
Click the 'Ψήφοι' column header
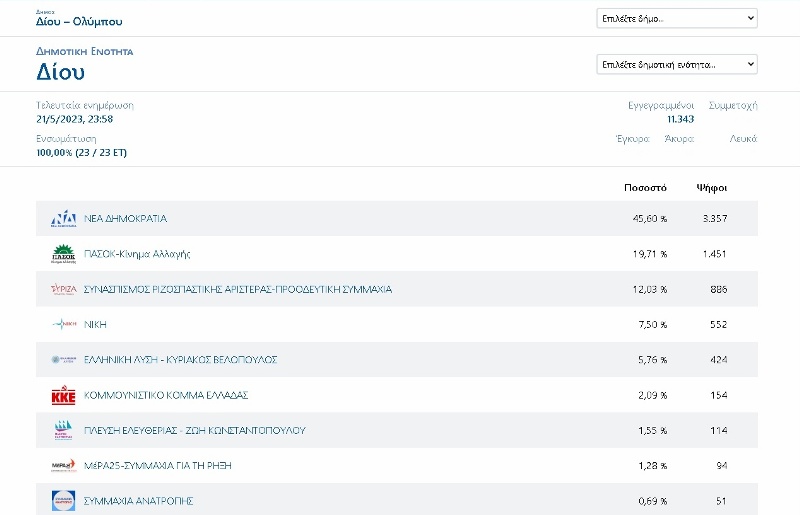click(x=712, y=188)
